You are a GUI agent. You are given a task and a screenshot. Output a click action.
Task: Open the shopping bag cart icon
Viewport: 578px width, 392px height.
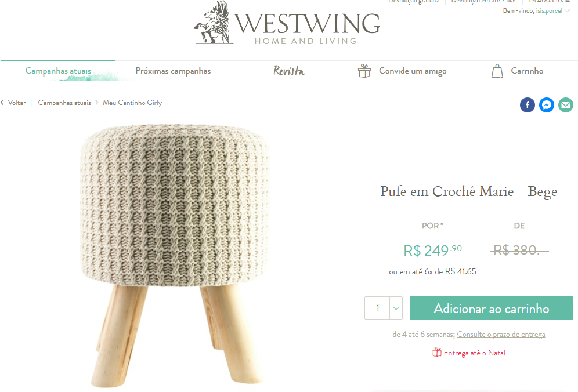[x=497, y=71]
